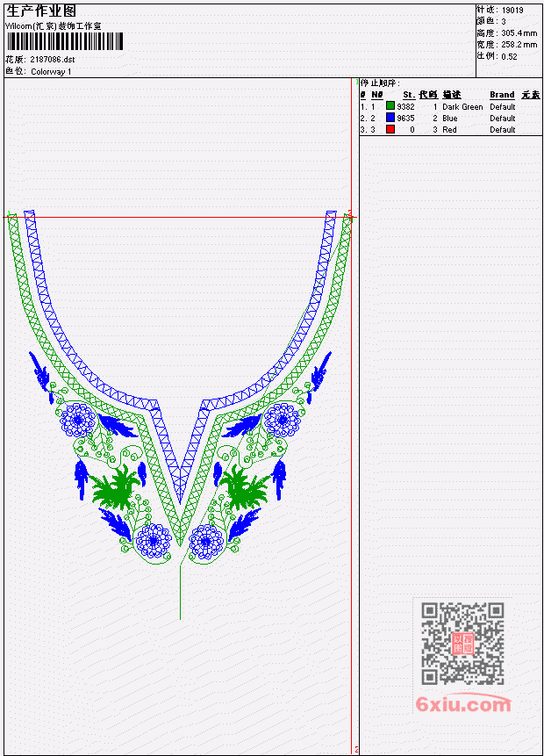The height and width of the screenshot is (756, 544).
Task: Click the width value 258.2 mm
Action: (x=519, y=45)
